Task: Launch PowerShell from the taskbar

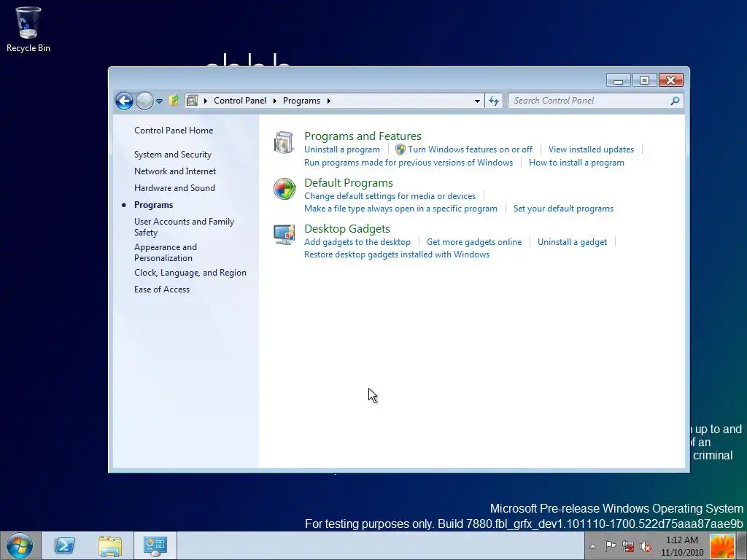Action: 64,545
